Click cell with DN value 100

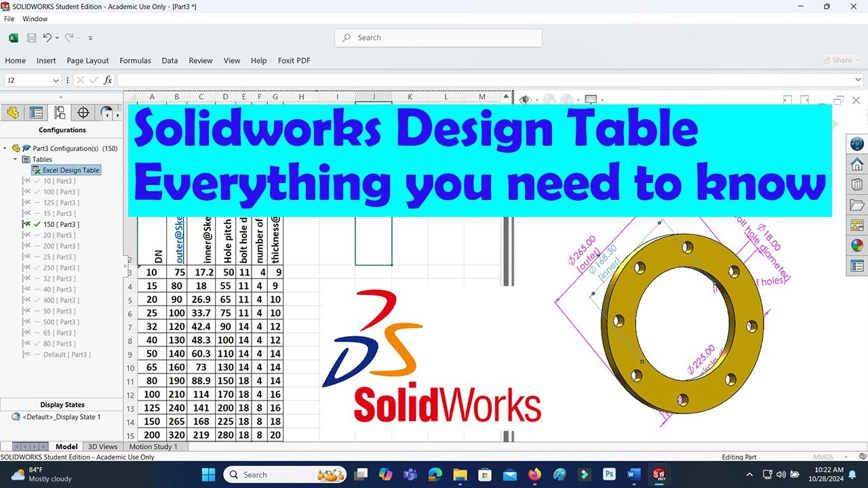coord(152,394)
